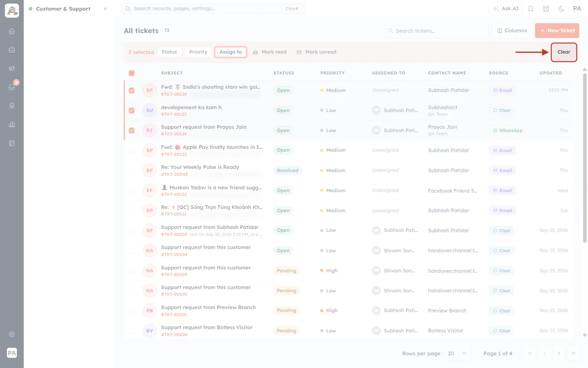
Task: Open the settings gear in the sidebar
Action: [x=12, y=334]
